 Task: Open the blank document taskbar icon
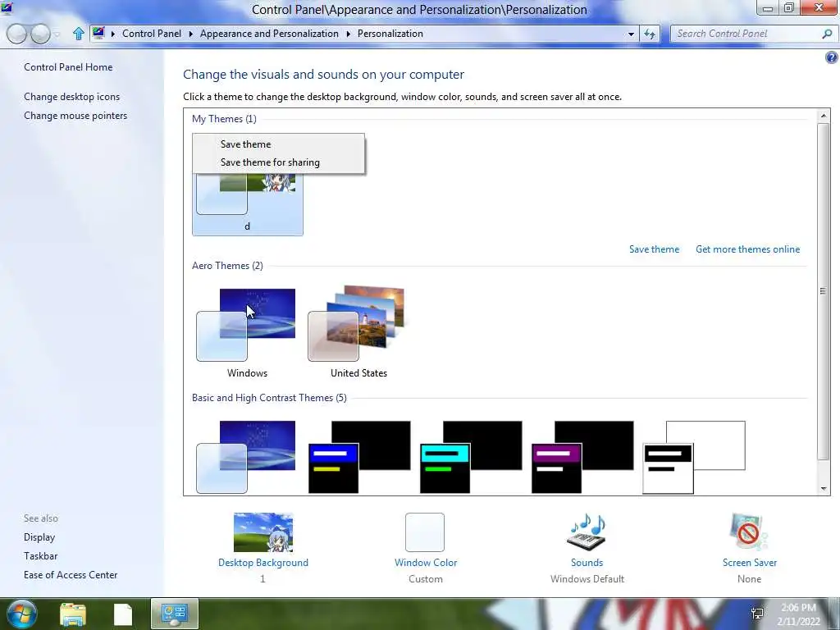tap(123, 615)
